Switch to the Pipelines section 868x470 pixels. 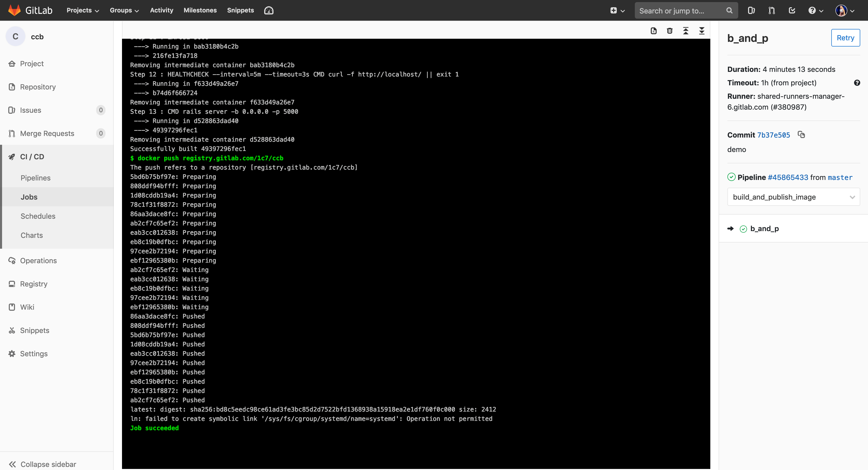pos(35,178)
